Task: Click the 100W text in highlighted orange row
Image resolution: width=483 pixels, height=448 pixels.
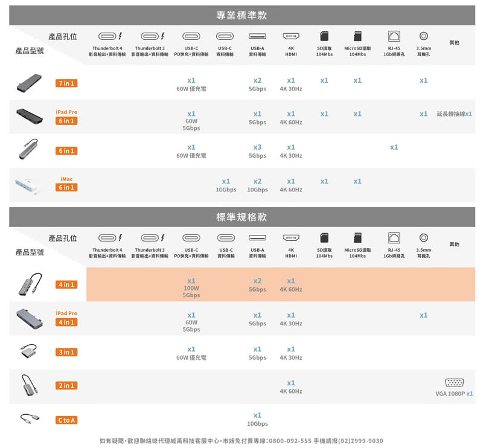Action: pyautogui.click(x=191, y=289)
